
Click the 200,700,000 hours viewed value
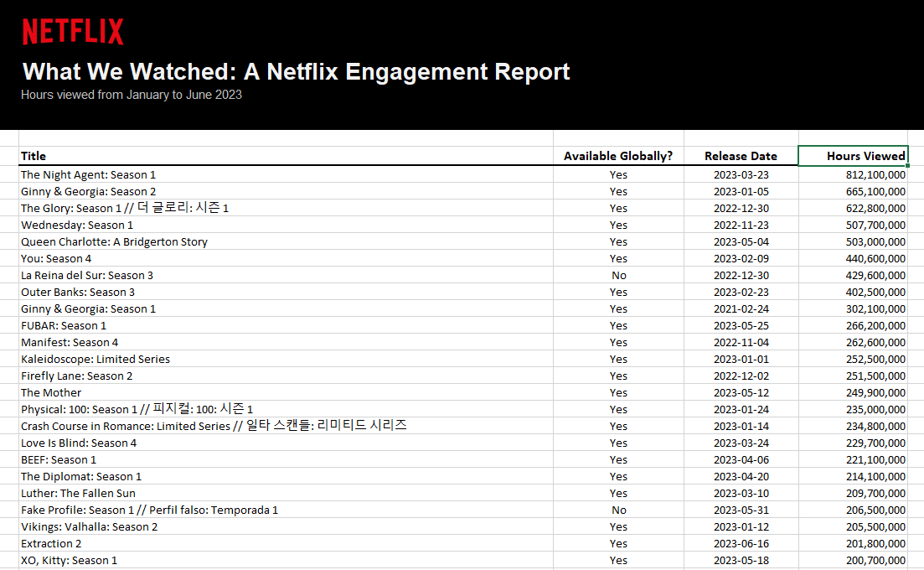[x=875, y=561]
